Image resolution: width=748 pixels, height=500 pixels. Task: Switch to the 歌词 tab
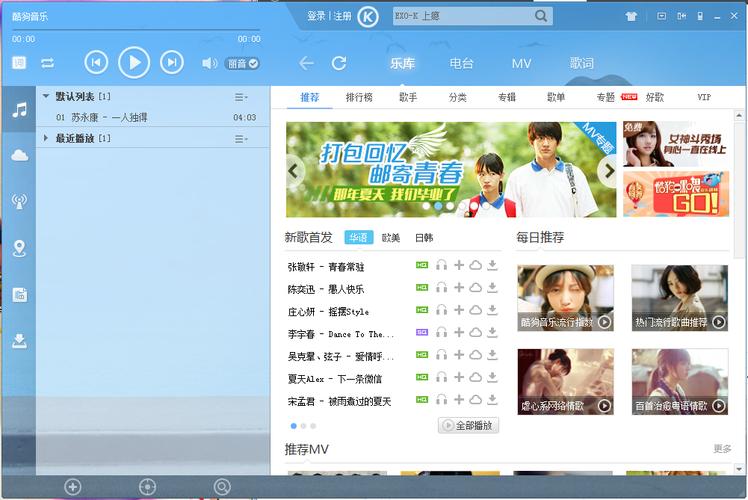[x=582, y=63]
